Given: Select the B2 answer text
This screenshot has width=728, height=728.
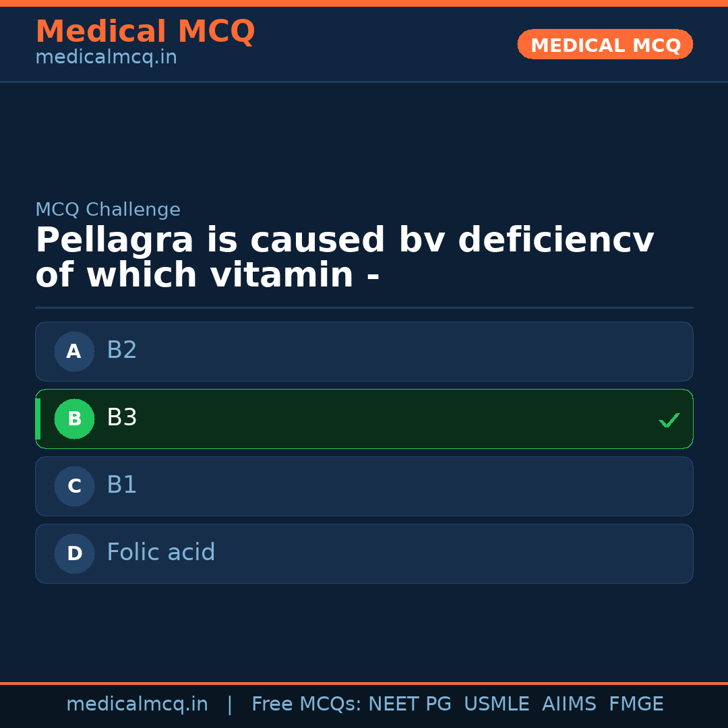Looking at the screenshot, I should point(122,351).
